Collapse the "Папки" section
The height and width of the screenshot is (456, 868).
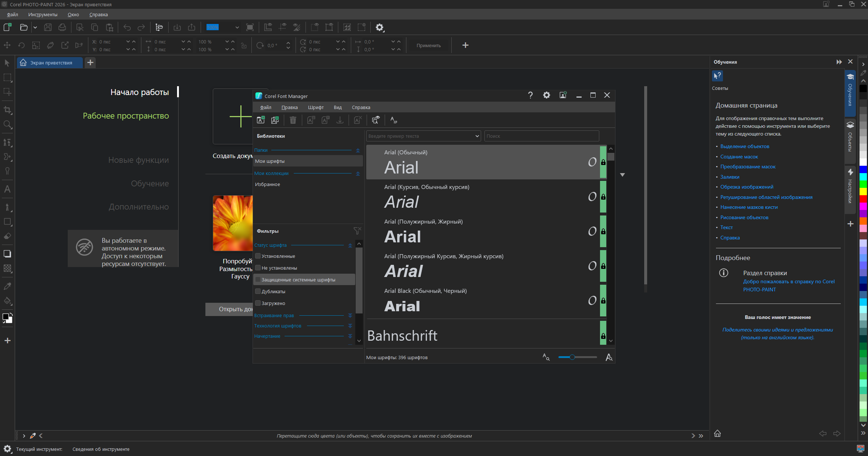(x=358, y=150)
